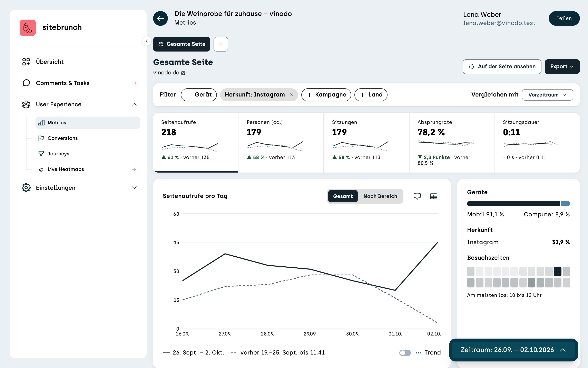Select the Sitzungsdauer metric card
This screenshot has width=588, height=368.
(537, 142)
